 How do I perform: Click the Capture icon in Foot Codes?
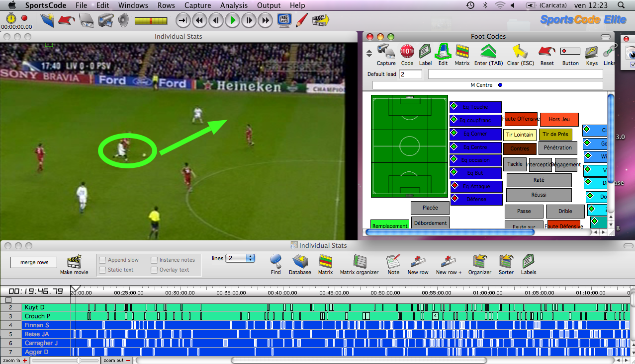click(x=386, y=51)
